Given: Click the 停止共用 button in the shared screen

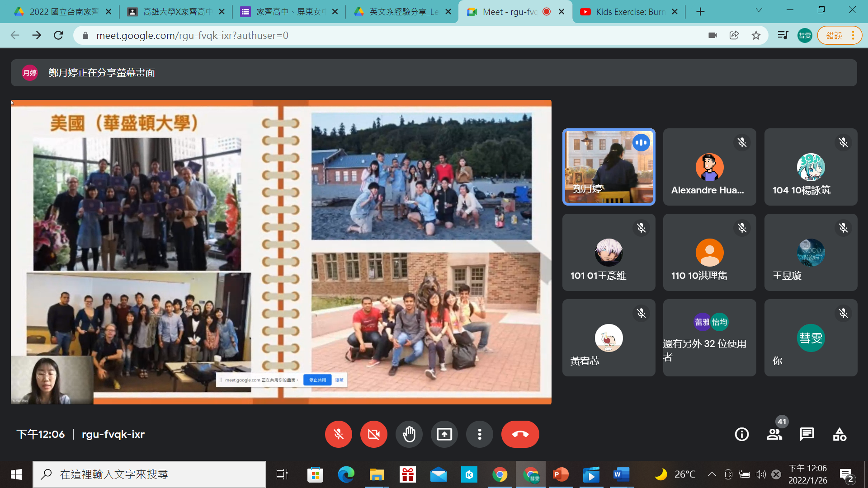Looking at the screenshot, I should (317, 380).
